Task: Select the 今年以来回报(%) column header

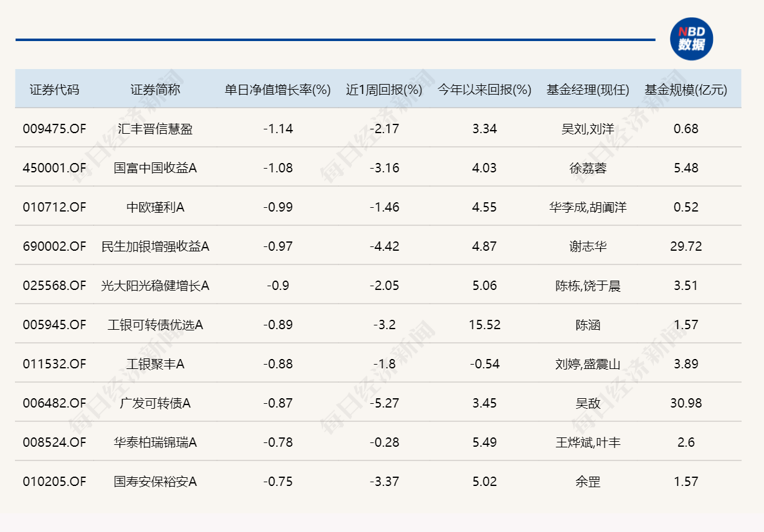Action: pyautogui.click(x=484, y=90)
